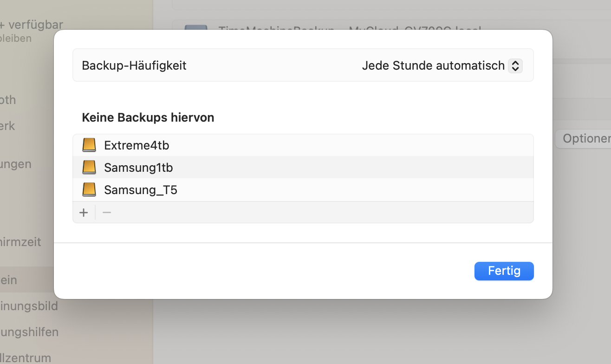Confirm with the Fertig button

pos(504,271)
